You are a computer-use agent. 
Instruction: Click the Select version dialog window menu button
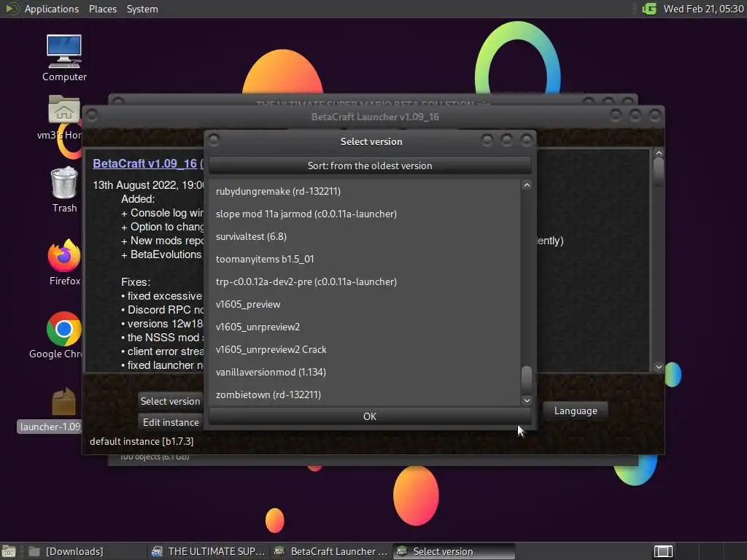[214, 140]
